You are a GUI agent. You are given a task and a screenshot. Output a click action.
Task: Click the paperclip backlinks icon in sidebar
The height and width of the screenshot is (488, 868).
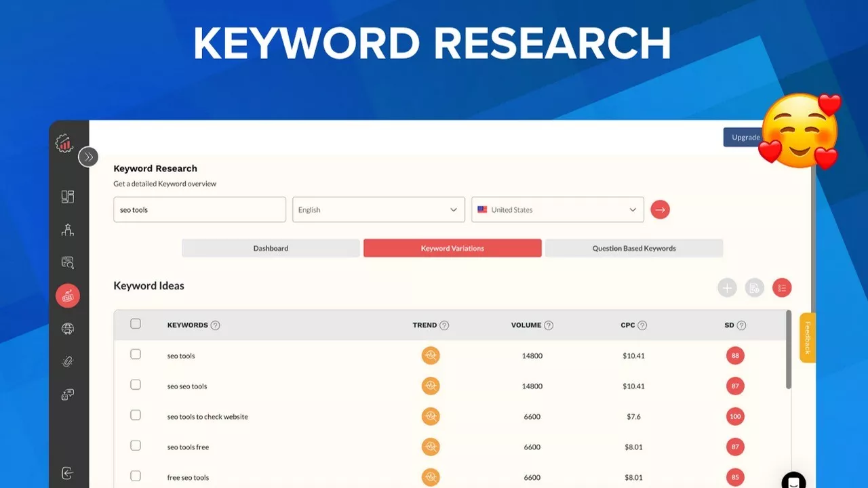pos(68,361)
